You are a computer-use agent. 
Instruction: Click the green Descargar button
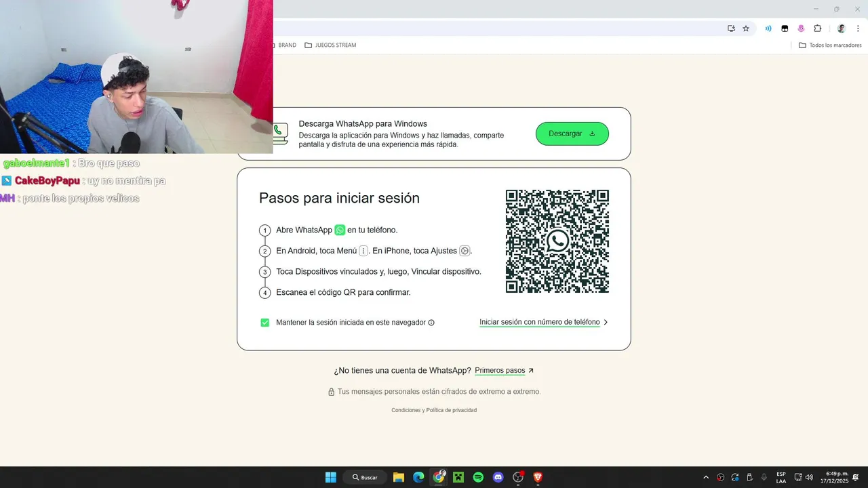point(572,134)
